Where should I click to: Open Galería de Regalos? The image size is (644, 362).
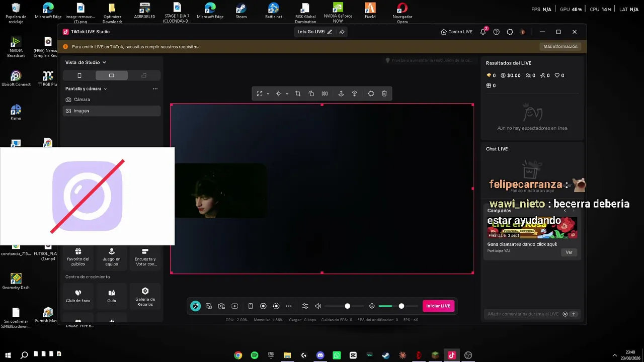pos(145,297)
